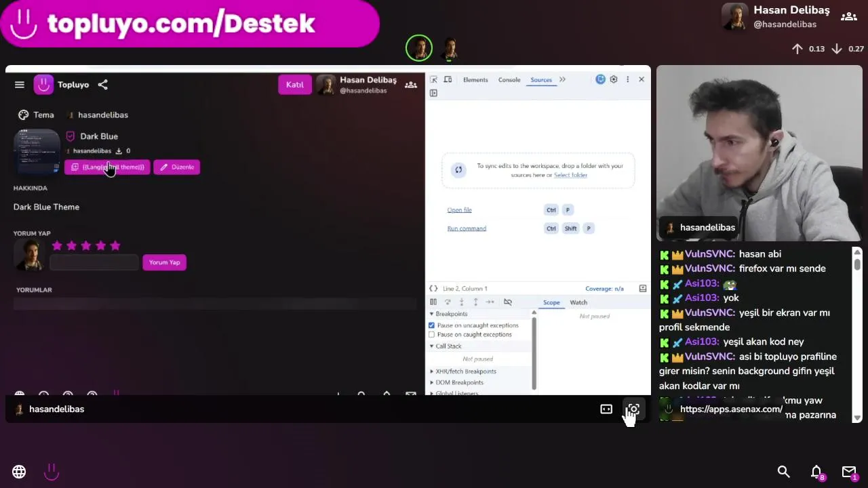Click the Lang install theme button
Image resolution: width=868 pixels, height=488 pixels.
[x=107, y=167]
